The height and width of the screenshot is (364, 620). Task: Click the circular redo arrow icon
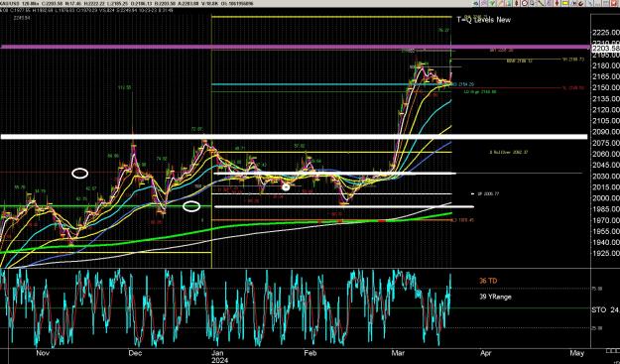tap(580, 3)
